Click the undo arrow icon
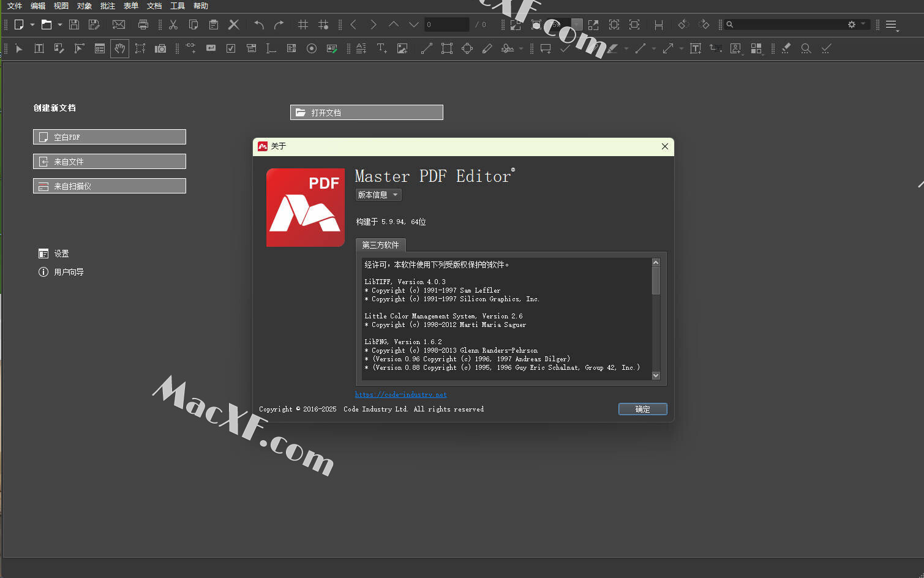 pyautogui.click(x=259, y=24)
